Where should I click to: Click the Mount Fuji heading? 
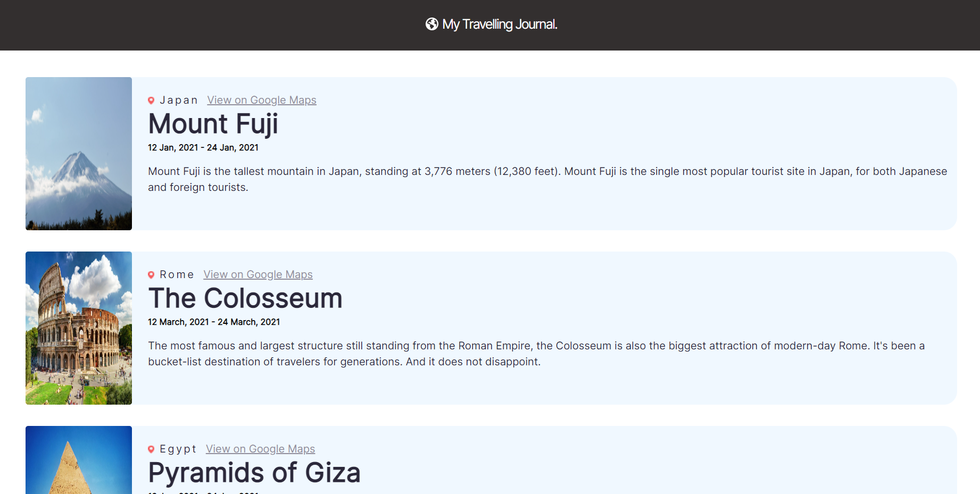[x=213, y=124]
